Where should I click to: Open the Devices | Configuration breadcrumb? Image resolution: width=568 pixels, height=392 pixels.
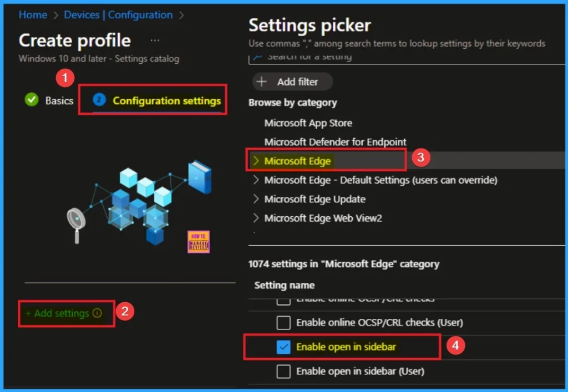click(118, 15)
